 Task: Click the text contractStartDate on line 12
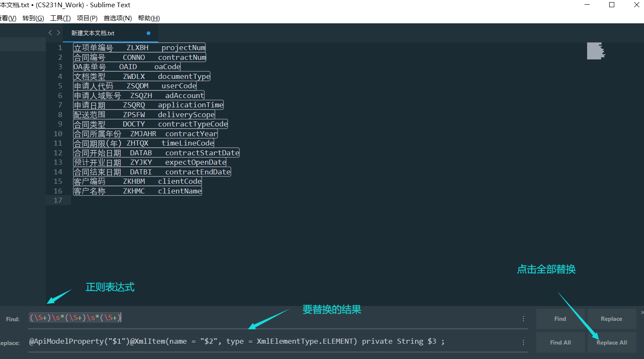pos(202,153)
